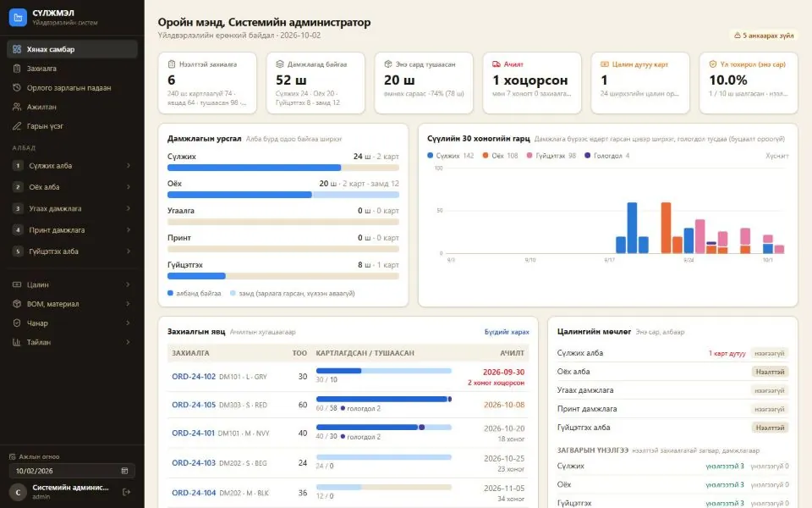
Task: Click the warning bell icon in attention badge
Action: click(x=738, y=36)
